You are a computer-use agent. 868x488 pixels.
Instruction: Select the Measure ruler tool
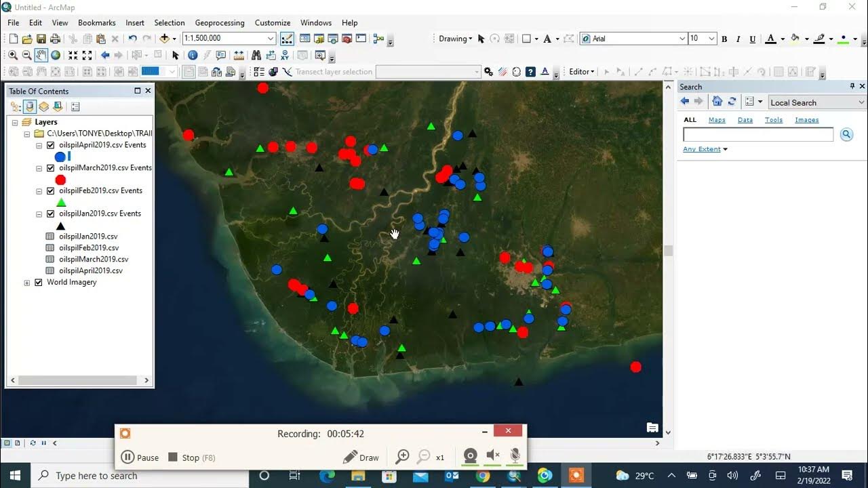[x=239, y=56]
